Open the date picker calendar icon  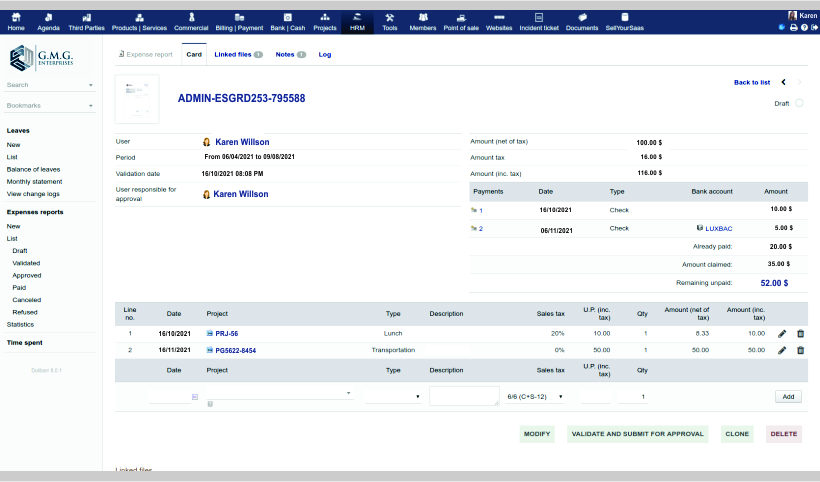[194, 397]
